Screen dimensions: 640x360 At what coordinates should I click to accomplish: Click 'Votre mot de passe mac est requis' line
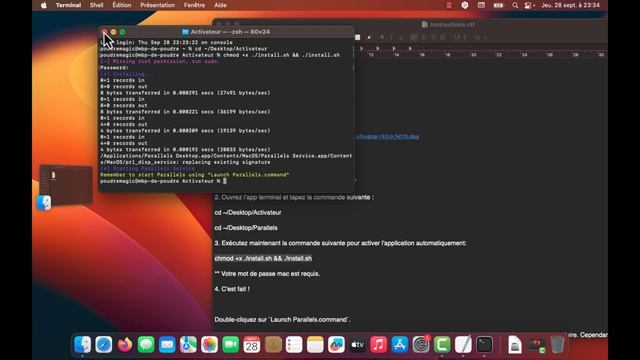click(x=267, y=273)
